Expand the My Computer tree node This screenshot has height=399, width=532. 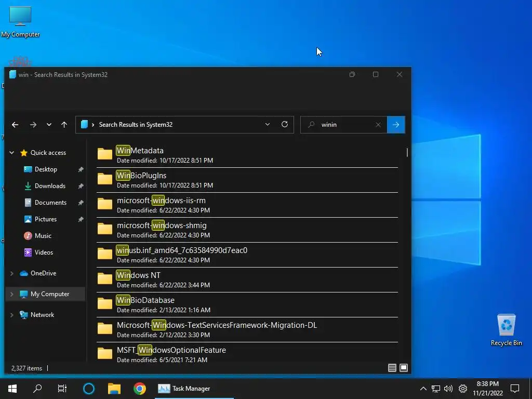click(11, 294)
